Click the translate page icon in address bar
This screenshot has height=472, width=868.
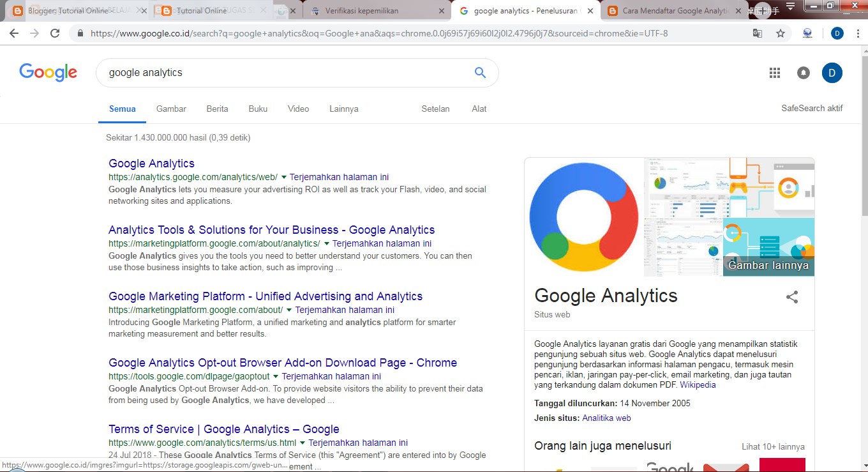coord(758,33)
